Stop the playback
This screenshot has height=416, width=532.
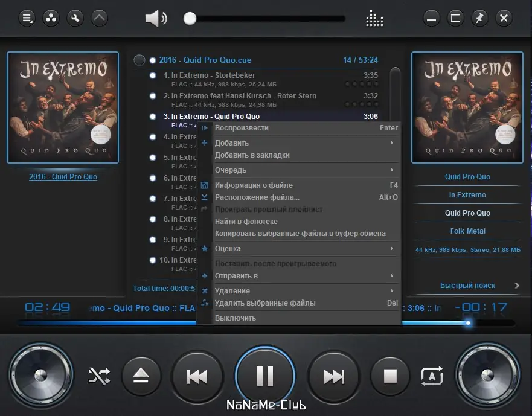[x=390, y=376]
